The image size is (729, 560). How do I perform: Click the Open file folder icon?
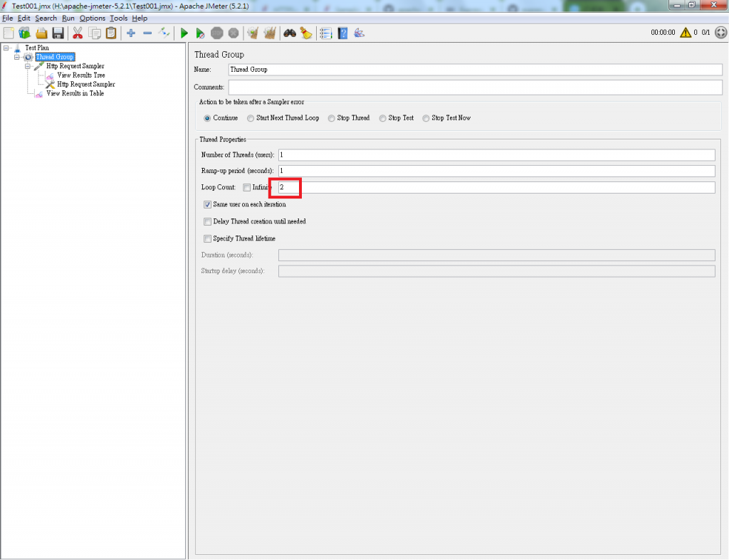(x=41, y=33)
